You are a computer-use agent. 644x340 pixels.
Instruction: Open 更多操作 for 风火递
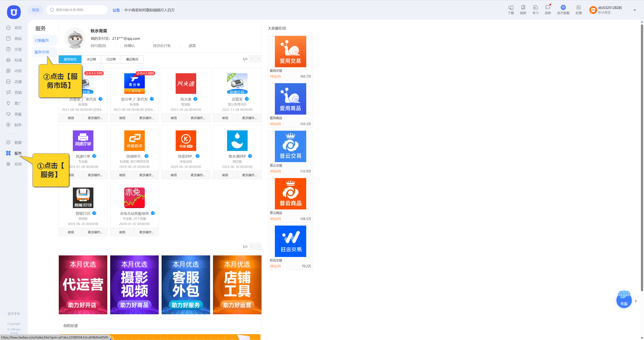(198, 118)
